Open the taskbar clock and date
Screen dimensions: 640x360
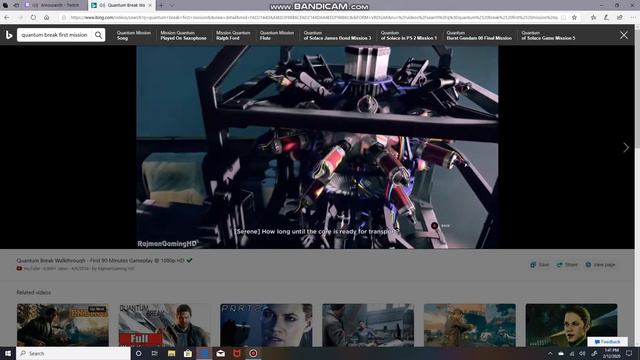(611, 353)
